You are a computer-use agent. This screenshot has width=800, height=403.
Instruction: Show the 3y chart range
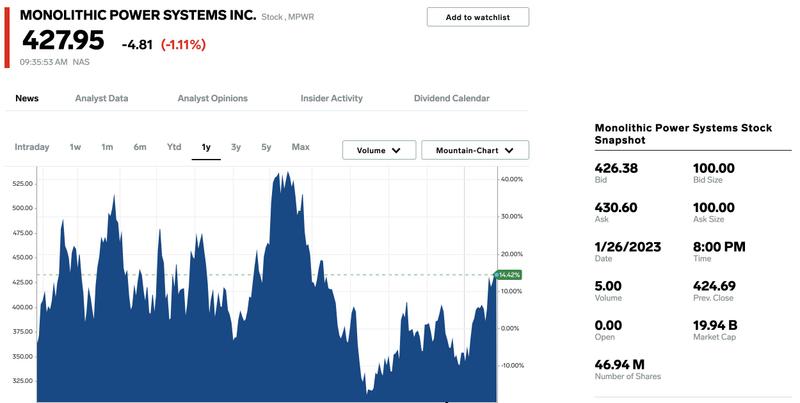[236, 147]
